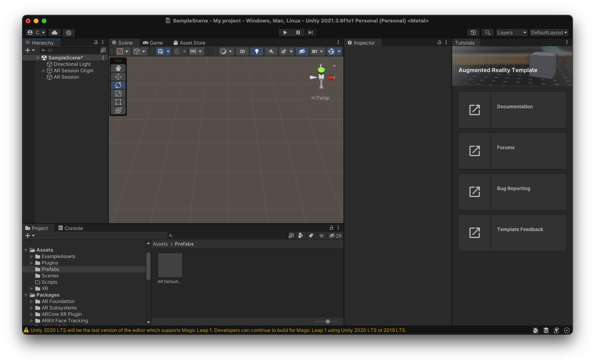
Task: Expand the ExampleAssets folder
Action: (x=32, y=256)
